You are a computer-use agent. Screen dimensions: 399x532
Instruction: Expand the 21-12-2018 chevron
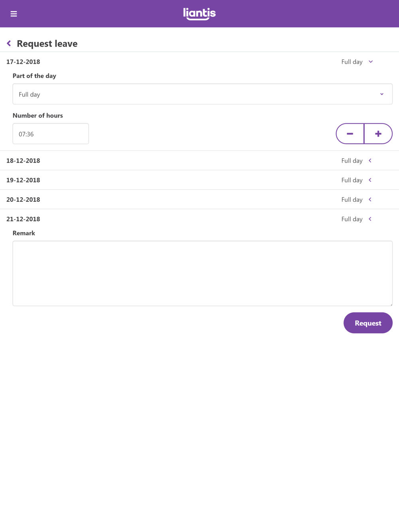coord(370,219)
